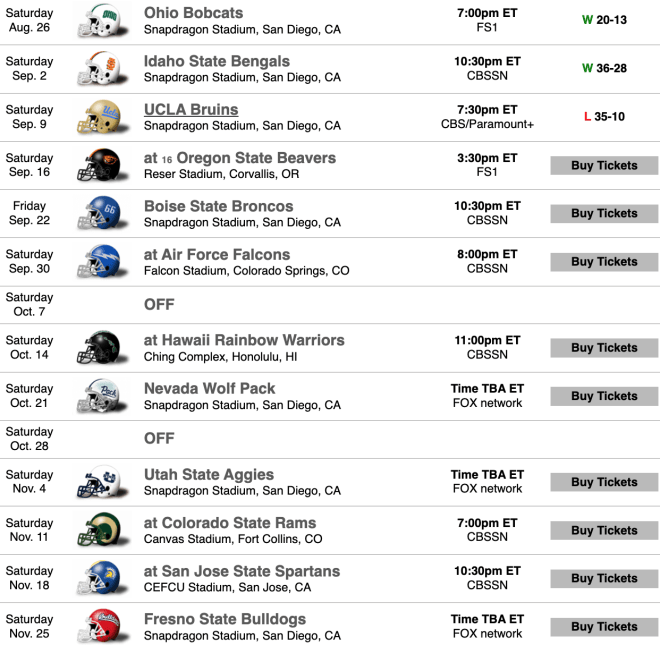Buy Tickets for the Fresno State game

tap(604, 627)
